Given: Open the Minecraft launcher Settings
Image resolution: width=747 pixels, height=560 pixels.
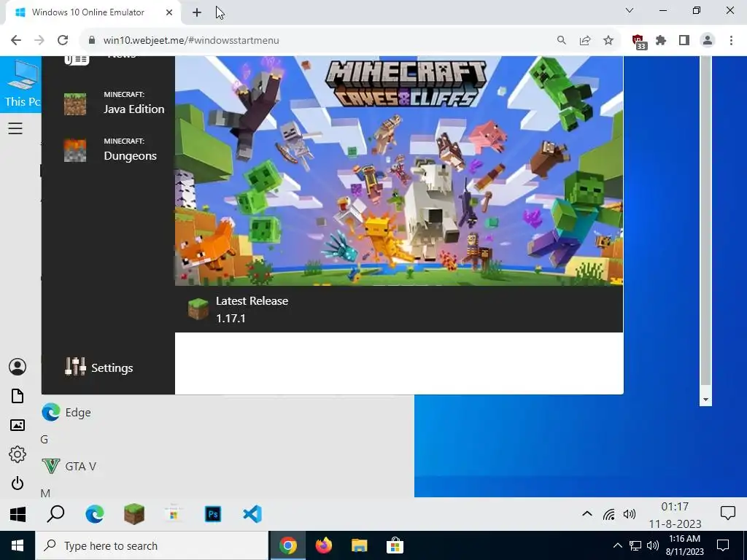Looking at the screenshot, I should pos(99,367).
